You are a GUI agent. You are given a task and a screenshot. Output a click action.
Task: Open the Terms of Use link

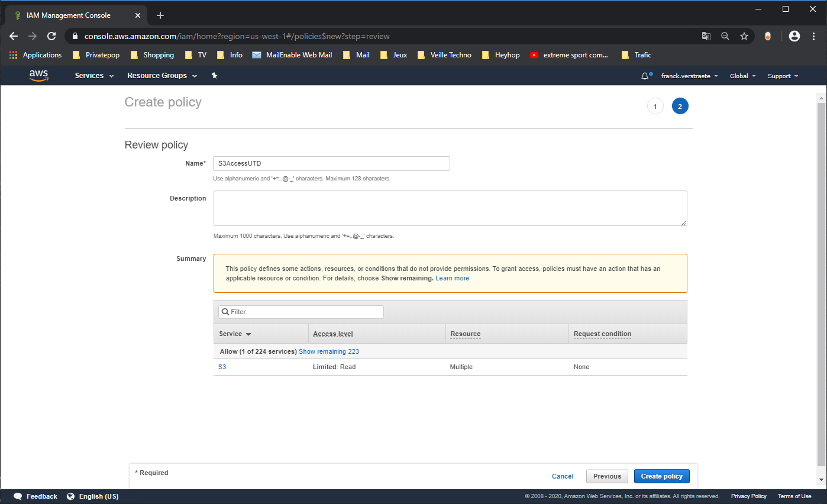(794, 496)
